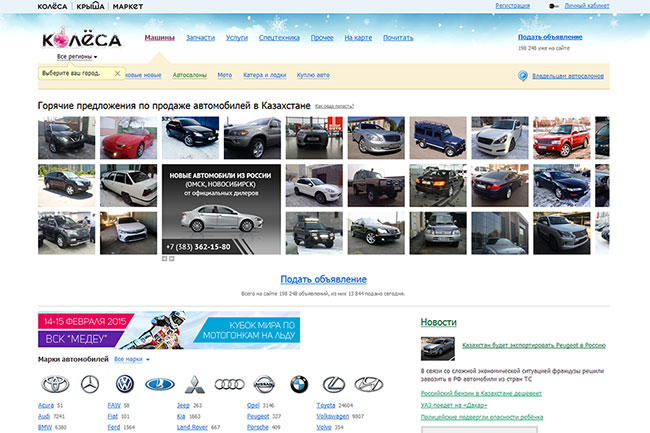
Task: Open Владельцам автосалонов link
Action: (x=568, y=76)
